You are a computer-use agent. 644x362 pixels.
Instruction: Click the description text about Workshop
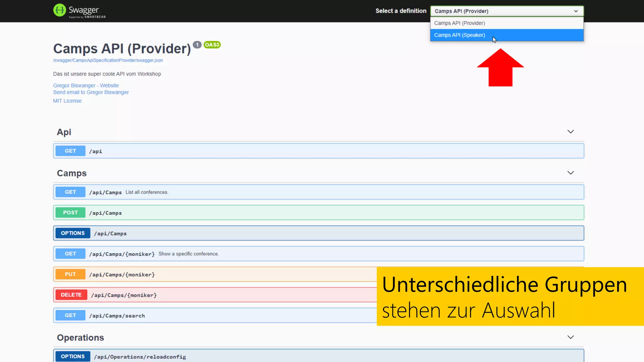coord(107,74)
